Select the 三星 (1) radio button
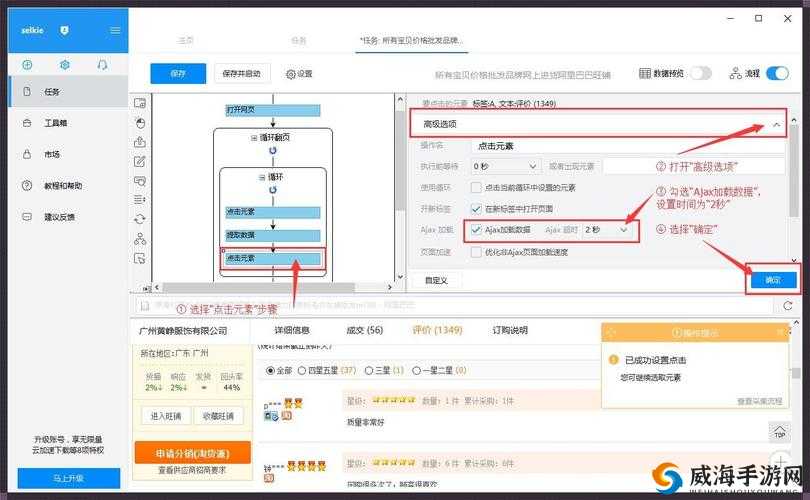810x500 pixels. (x=368, y=370)
